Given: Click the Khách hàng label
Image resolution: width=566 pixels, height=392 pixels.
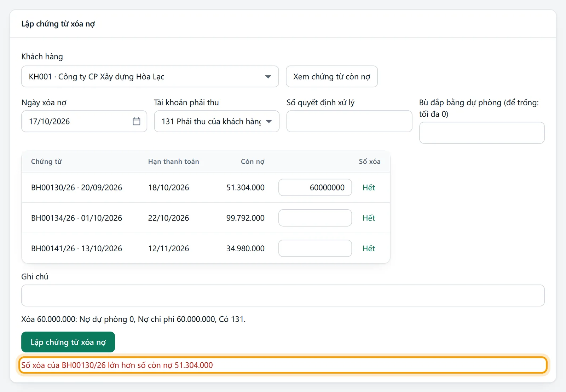Looking at the screenshot, I should pyautogui.click(x=42, y=57).
